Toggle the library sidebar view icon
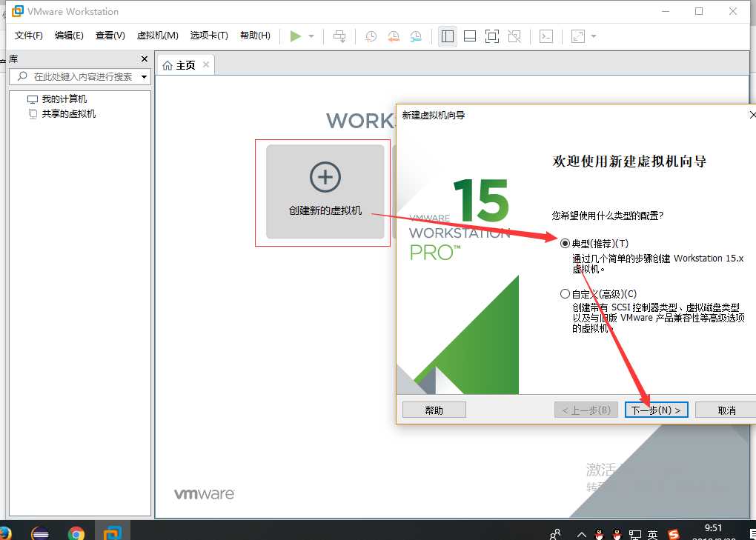Screen dimensions: 756x540 [448, 36]
